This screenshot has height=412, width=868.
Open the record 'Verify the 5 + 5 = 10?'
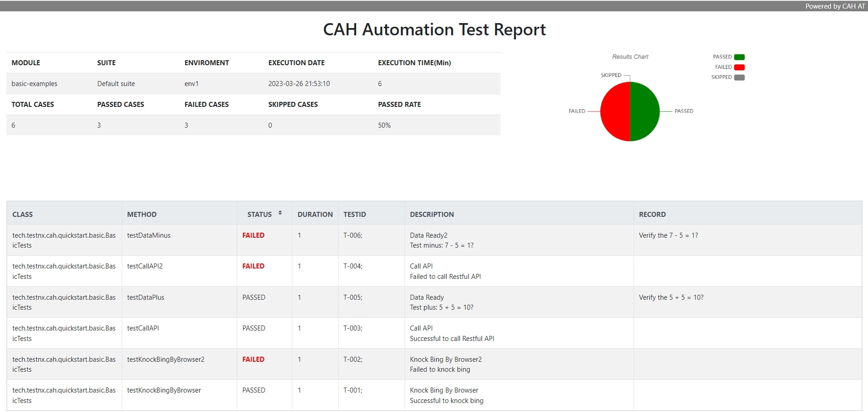point(671,297)
